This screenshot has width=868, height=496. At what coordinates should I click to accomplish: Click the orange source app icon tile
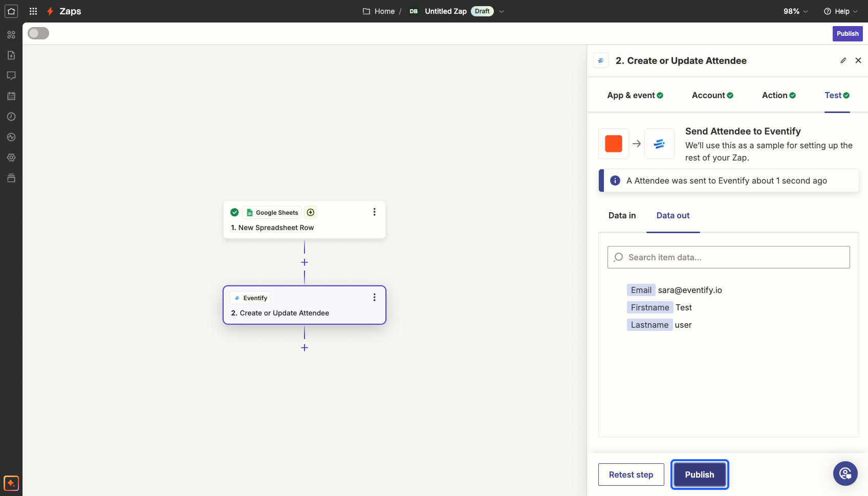[614, 144]
